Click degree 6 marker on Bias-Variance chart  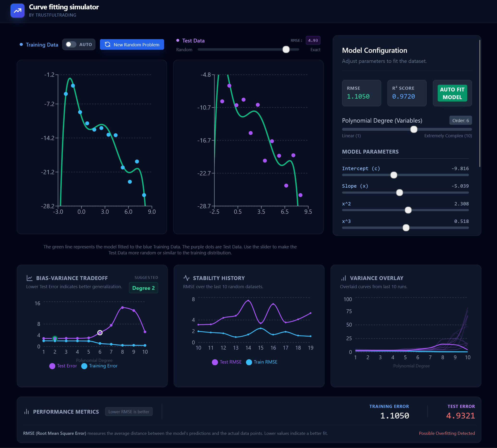click(100, 333)
